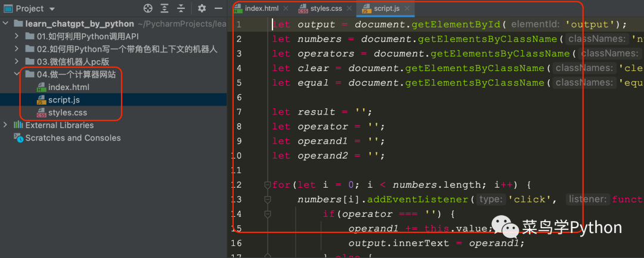The height and width of the screenshot is (258, 644).
Task: Fold the for loop at line 12
Action: tap(268, 185)
